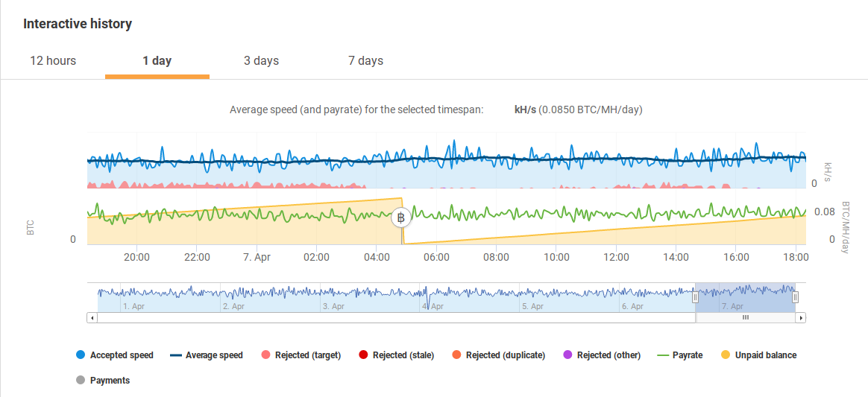Open the 3 days tab

261,61
